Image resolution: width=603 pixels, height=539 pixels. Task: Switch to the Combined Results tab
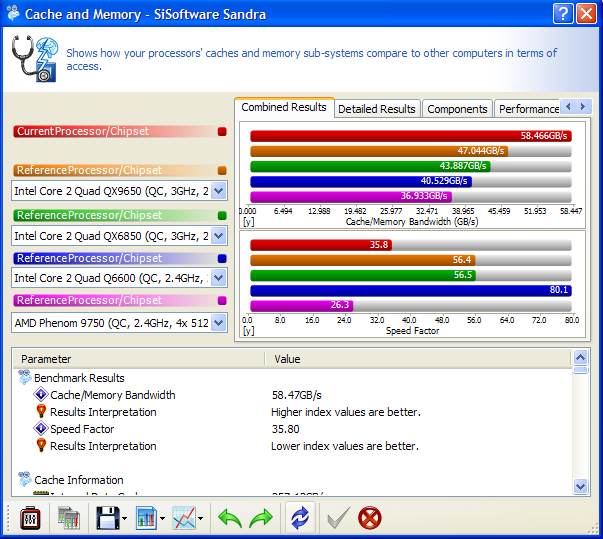pyautogui.click(x=284, y=107)
